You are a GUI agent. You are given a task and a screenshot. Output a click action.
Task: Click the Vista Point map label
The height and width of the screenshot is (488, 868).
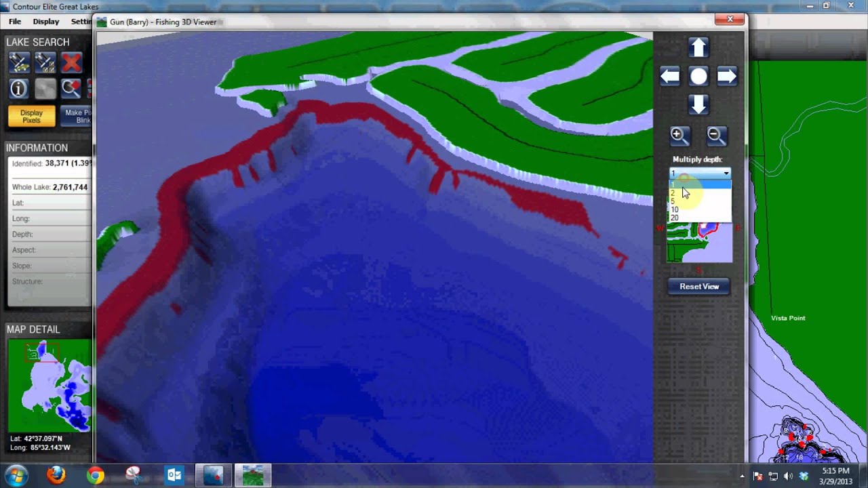pos(788,318)
